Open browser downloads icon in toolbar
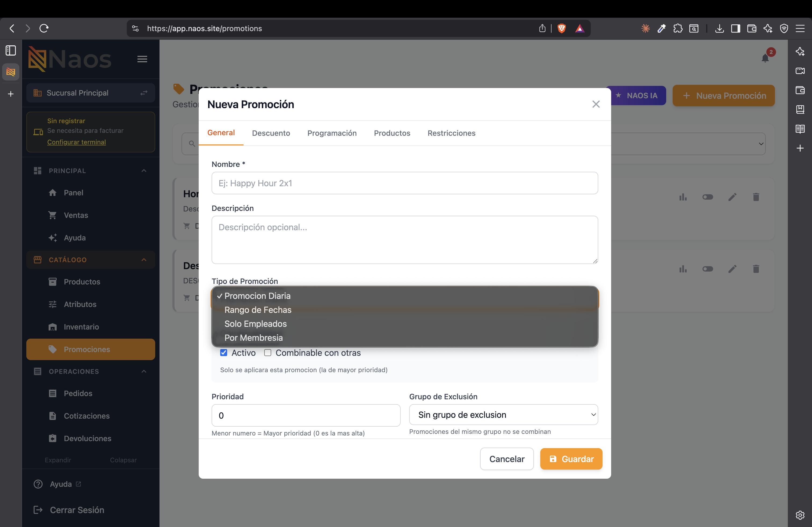The height and width of the screenshot is (527, 812). click(x=720, y=28)
